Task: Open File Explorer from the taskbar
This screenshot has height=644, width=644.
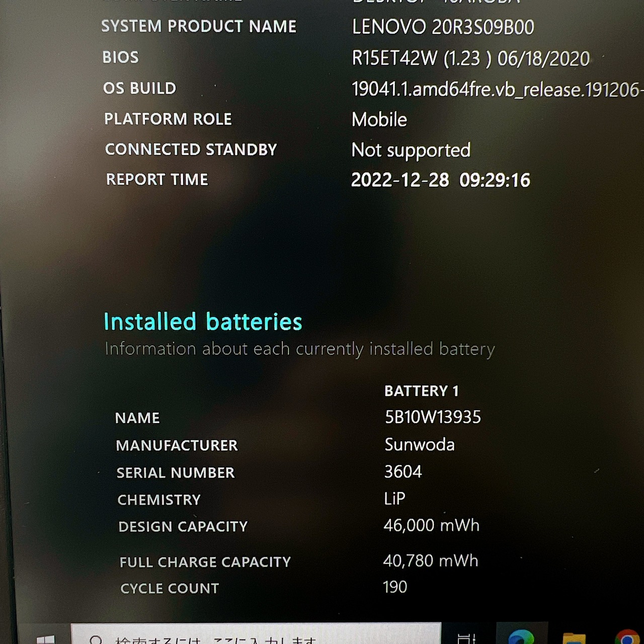Action: [574, 638]
